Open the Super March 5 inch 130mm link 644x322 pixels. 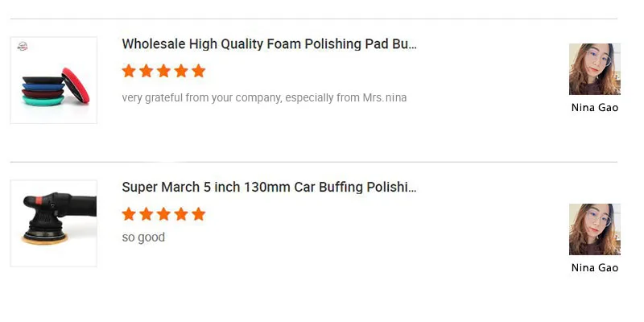point(269,188)
